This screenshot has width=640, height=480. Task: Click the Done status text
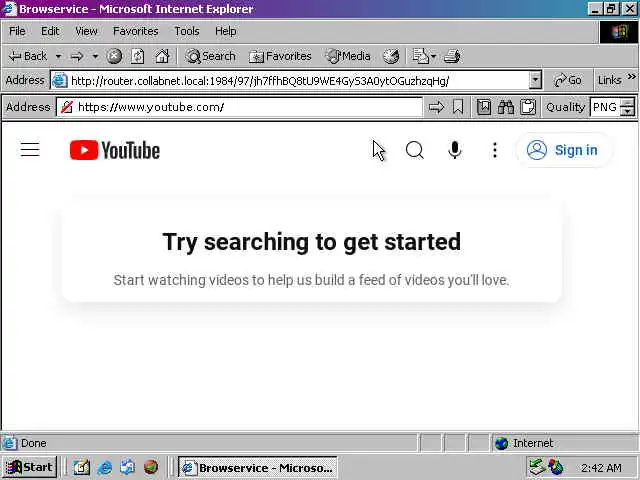tap(33, 443)
